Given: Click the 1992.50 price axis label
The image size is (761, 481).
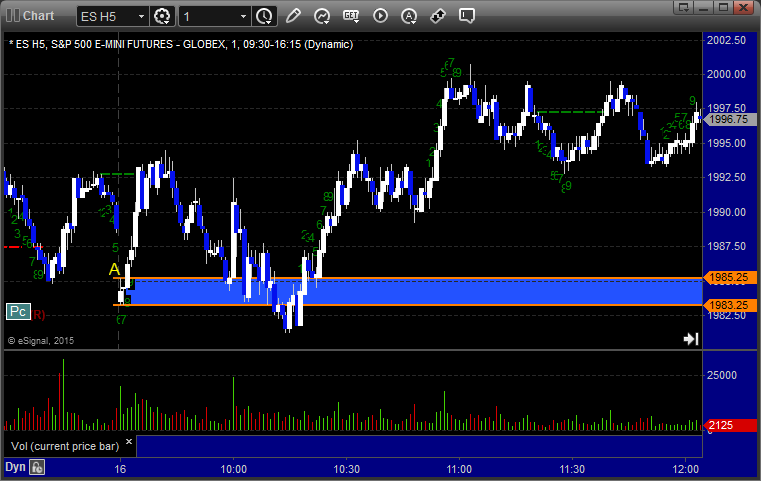Looking at the screenshot, I should (727, 177).
